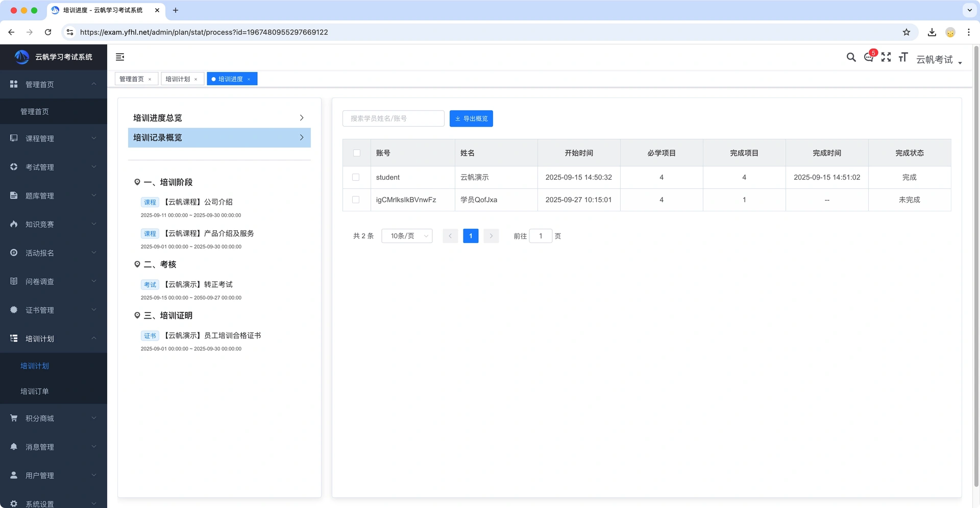Viewport: 980px width, 508px height.
Task: Open 培训订单 in the sidebar submenu
Action: 35,391
